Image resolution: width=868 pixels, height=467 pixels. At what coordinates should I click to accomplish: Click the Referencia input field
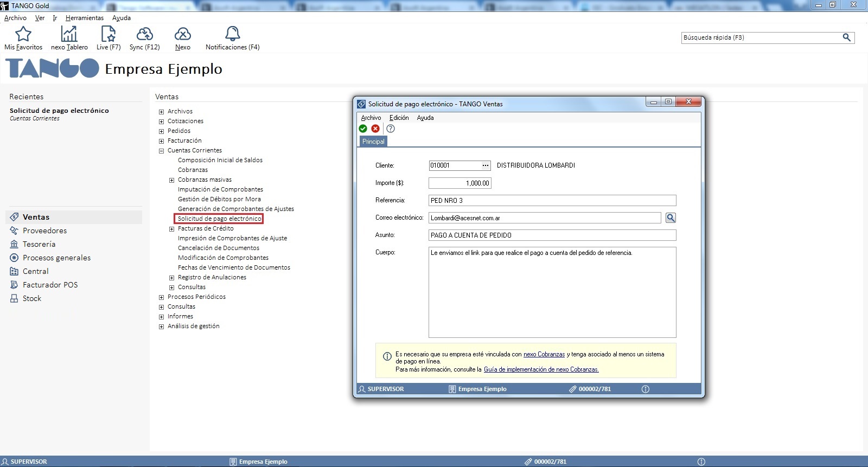552,201
